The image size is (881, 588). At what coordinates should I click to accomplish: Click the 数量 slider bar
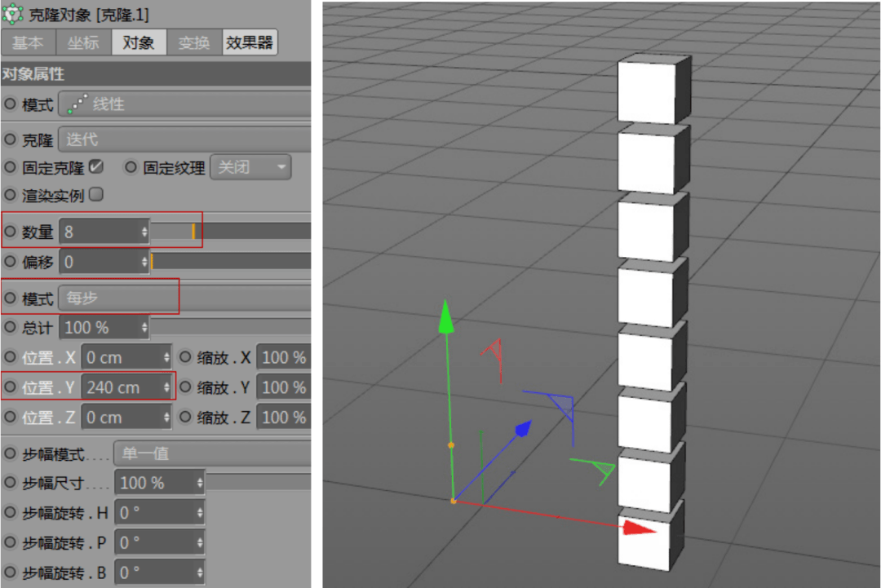point(230,231)
